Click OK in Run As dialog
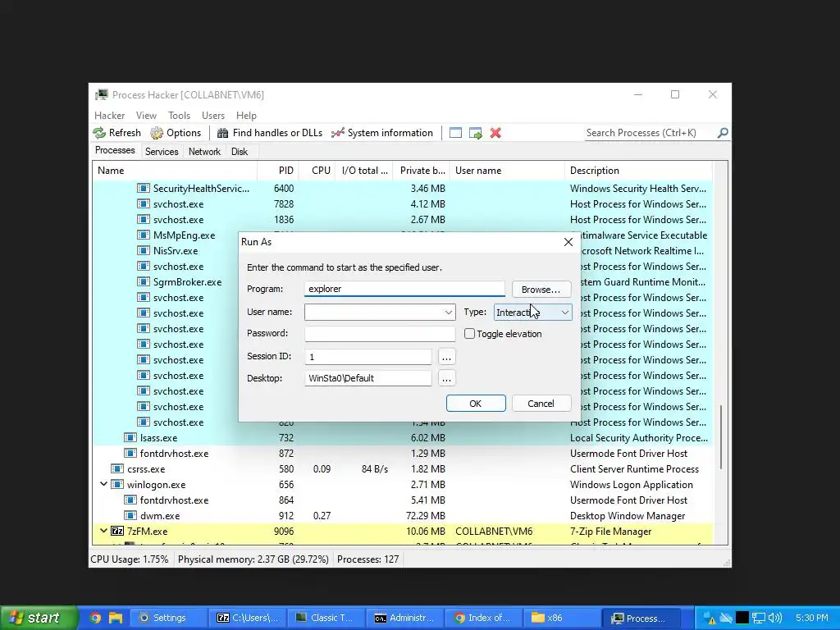The width and height of the screenshot is (840, 630). 476,404
